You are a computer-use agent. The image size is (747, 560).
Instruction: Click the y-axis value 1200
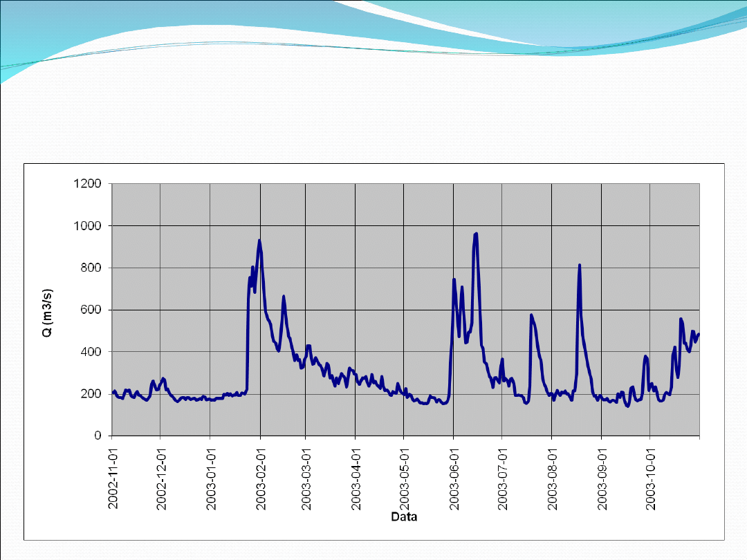(x=87, y=183)
